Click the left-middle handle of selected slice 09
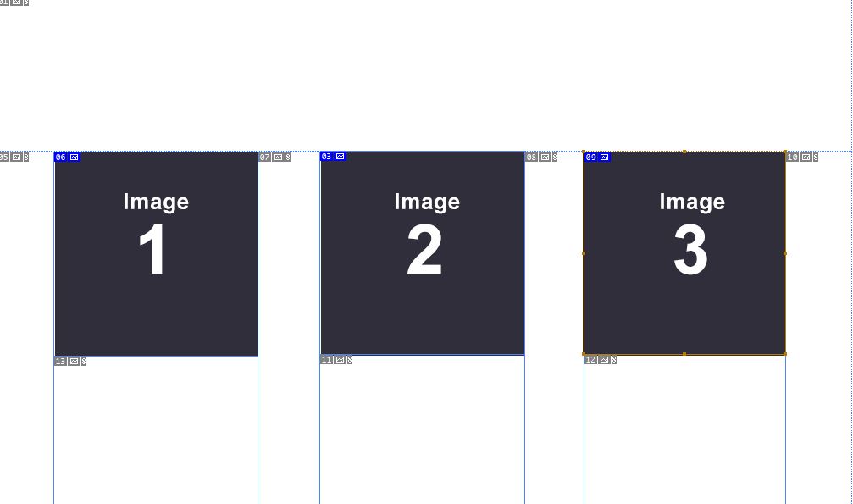 click(x=584, y=253)
